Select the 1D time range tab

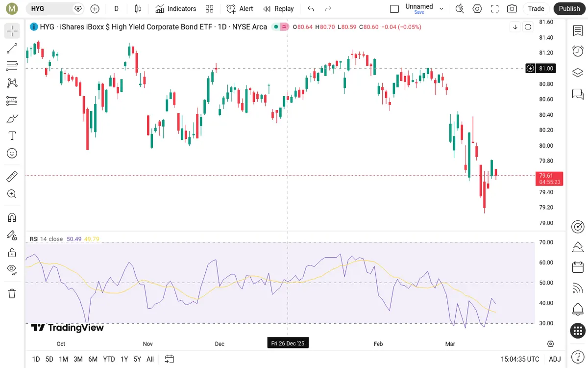(36, 359)
